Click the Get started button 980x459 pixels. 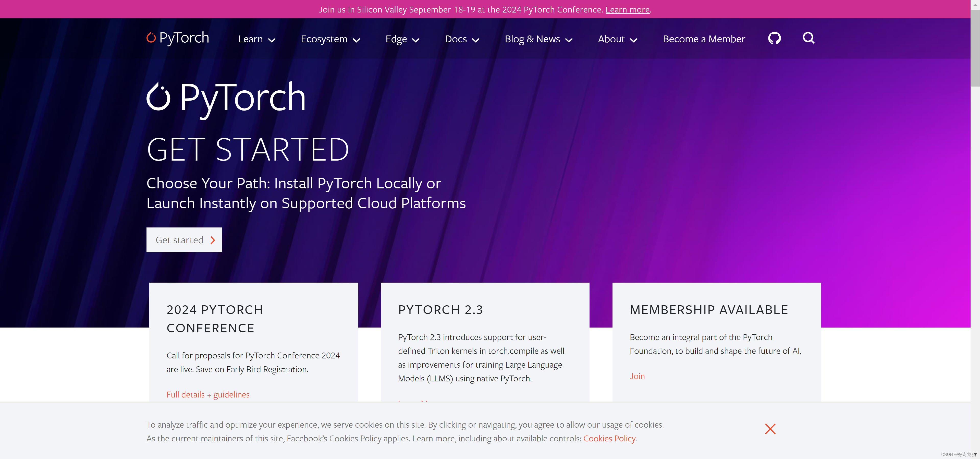184,240
